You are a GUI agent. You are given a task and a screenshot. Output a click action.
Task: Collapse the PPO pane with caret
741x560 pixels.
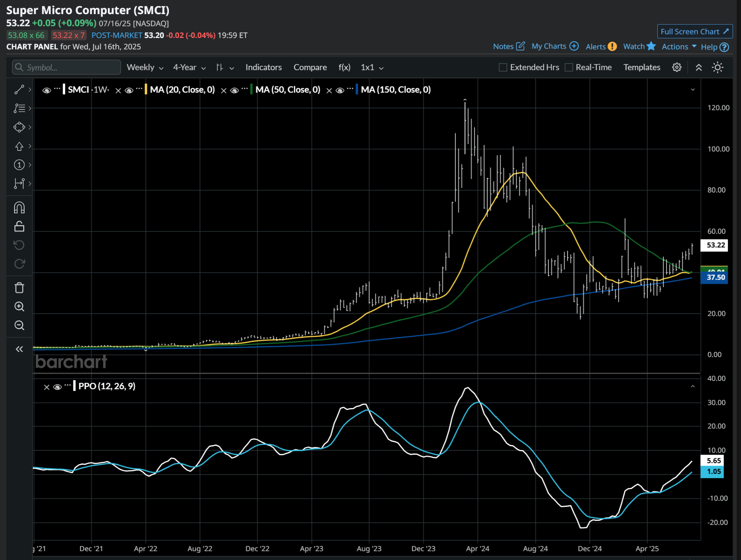(x=693, y=386)
